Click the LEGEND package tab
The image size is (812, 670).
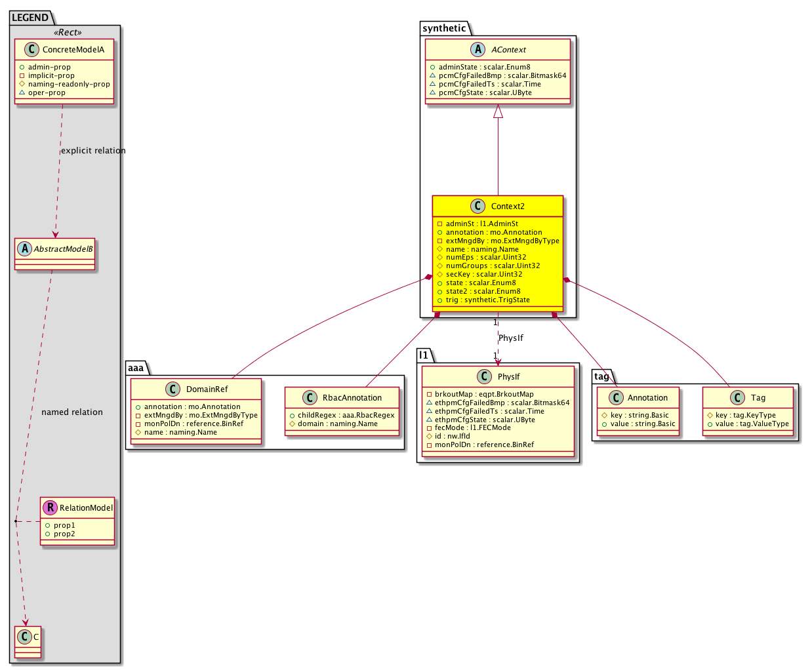pos(30,18)
